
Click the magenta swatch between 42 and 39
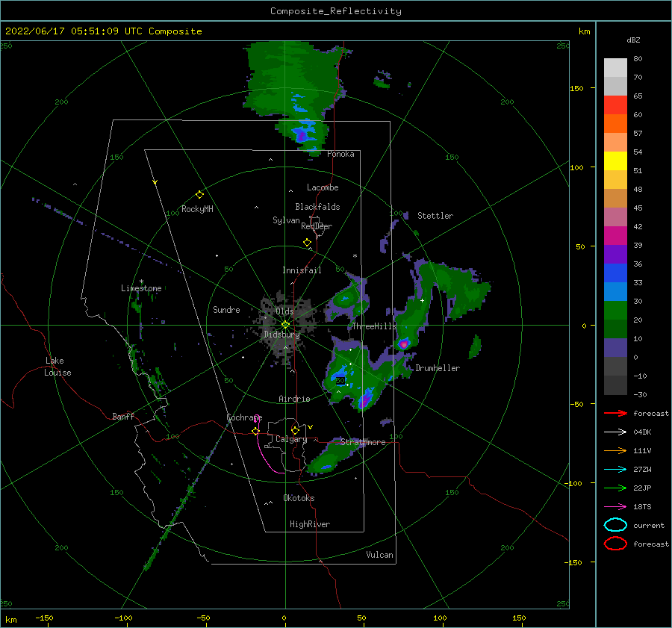615,236
